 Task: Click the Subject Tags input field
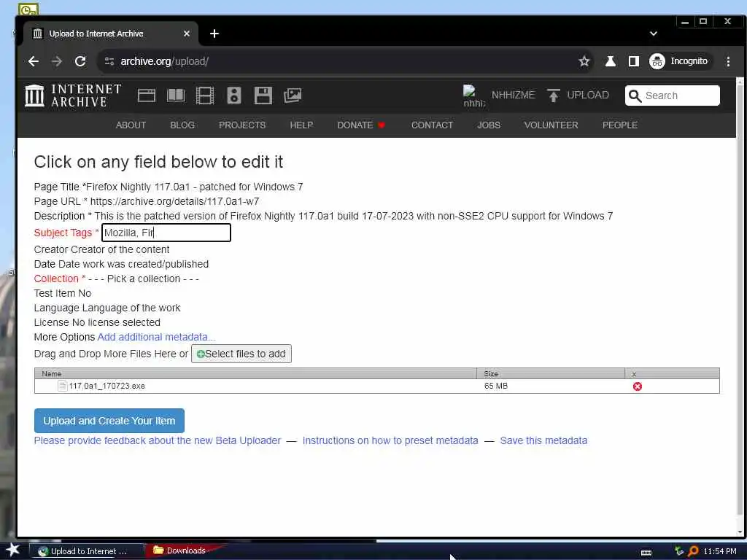[166, 233]
